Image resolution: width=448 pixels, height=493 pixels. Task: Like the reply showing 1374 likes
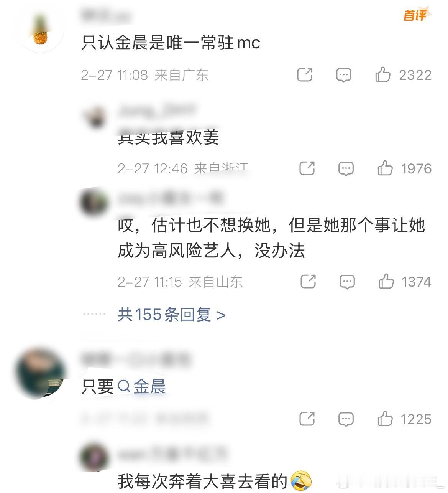pyautogui.click(x=405, y=282)
